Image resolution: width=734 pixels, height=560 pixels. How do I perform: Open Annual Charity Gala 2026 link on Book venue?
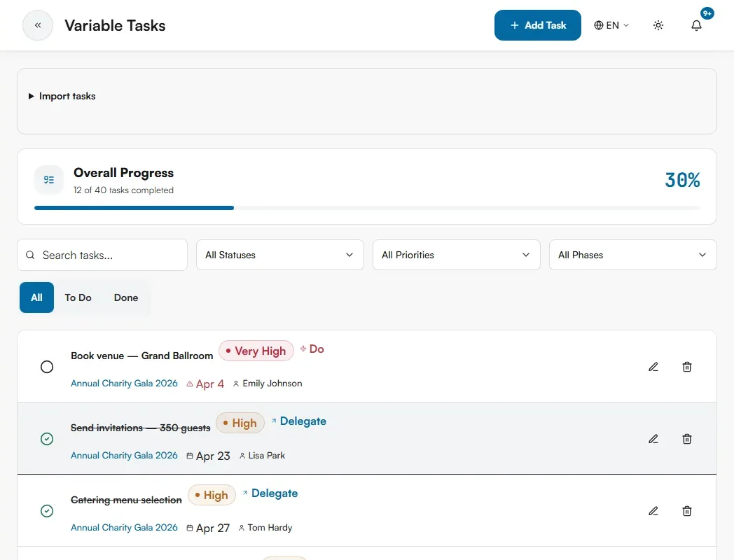click(x=124, y=383)
